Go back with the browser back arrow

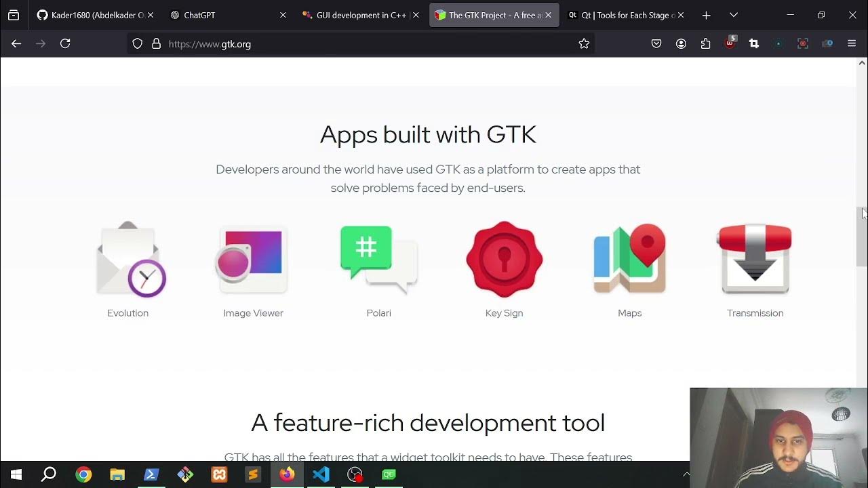pyautogui.click(x=16, y=43)
